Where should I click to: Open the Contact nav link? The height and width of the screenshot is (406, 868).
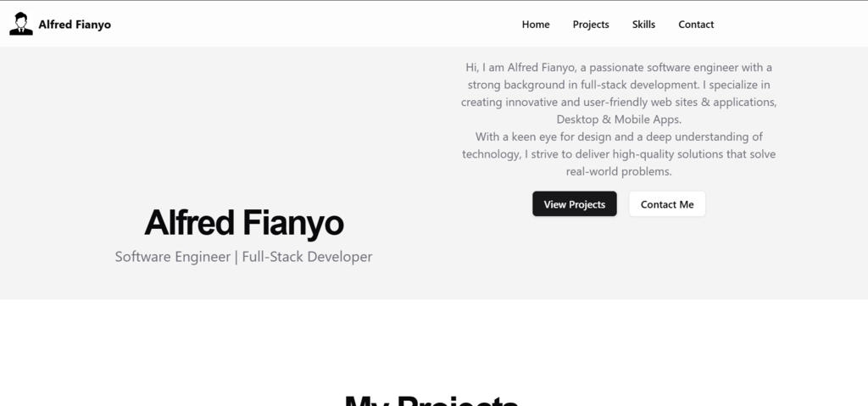point(696,25)
